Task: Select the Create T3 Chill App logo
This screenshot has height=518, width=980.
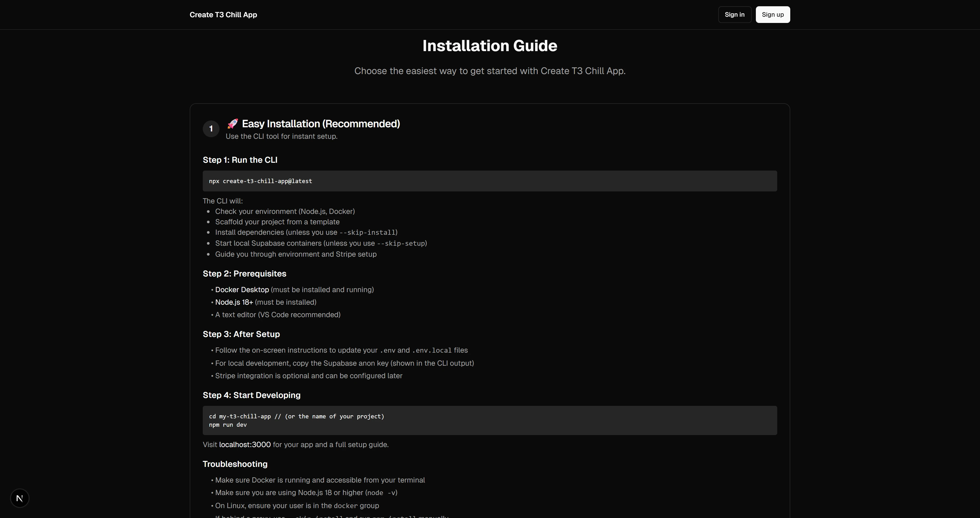Action: click(x=223, y=14)
